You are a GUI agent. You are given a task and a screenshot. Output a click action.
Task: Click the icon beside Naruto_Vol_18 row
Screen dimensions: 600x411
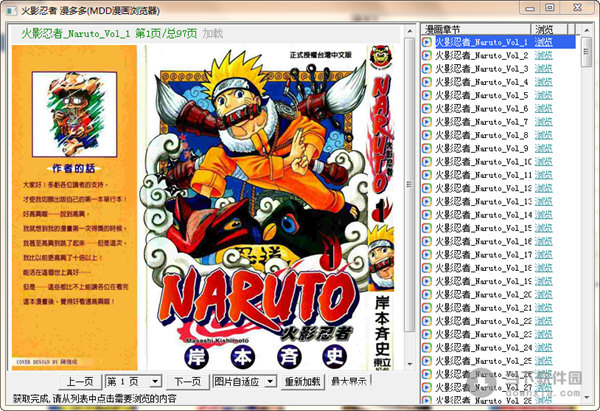(x=427, y=267)
